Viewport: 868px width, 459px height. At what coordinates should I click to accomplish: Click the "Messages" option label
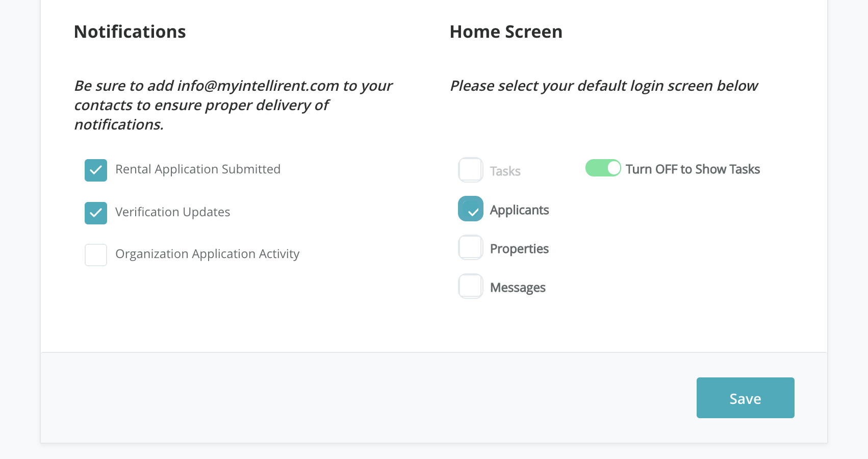coord(518,288)
